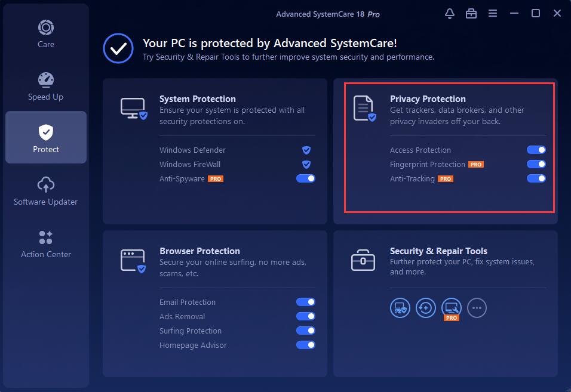Open the computer shield repair tool

click(x=400, y=308)
